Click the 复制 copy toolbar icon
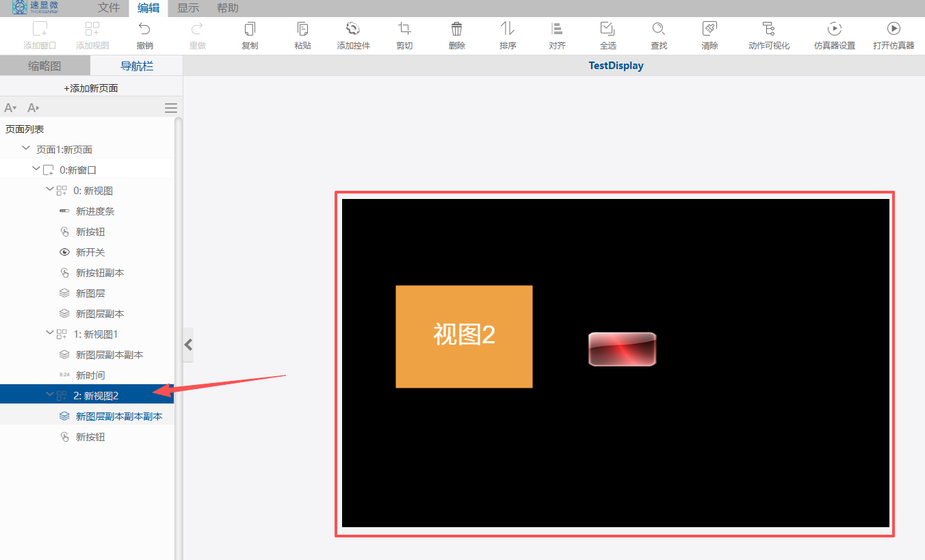The image size is (925, 560). [250, 29]
